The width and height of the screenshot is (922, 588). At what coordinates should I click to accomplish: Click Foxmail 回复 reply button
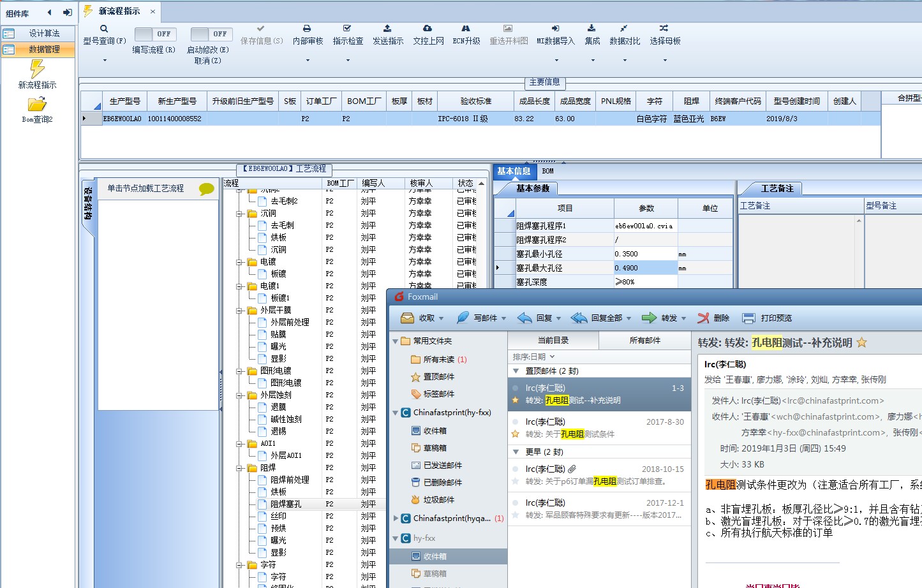535,318
